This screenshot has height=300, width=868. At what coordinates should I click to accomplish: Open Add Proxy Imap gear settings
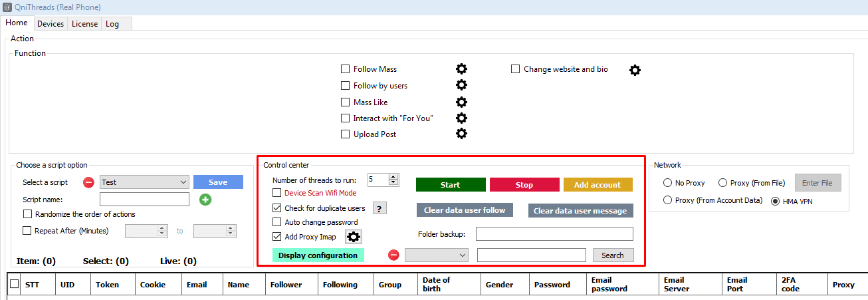click(354, 237)
